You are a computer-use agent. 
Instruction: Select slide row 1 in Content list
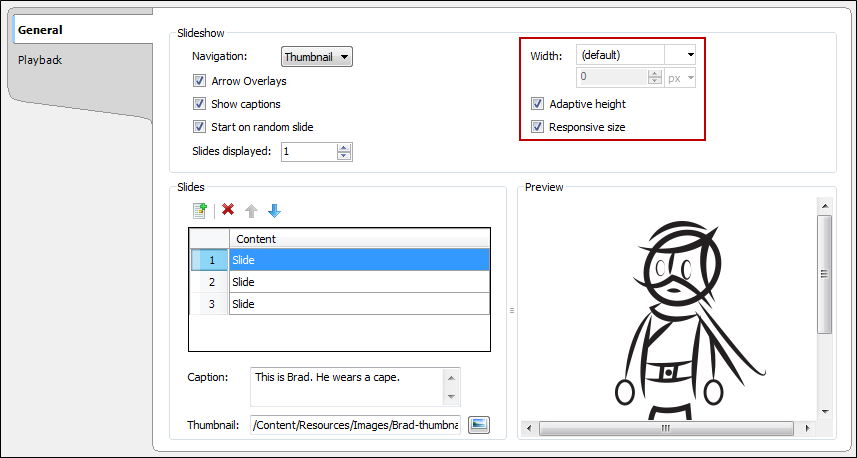[339, 260]
